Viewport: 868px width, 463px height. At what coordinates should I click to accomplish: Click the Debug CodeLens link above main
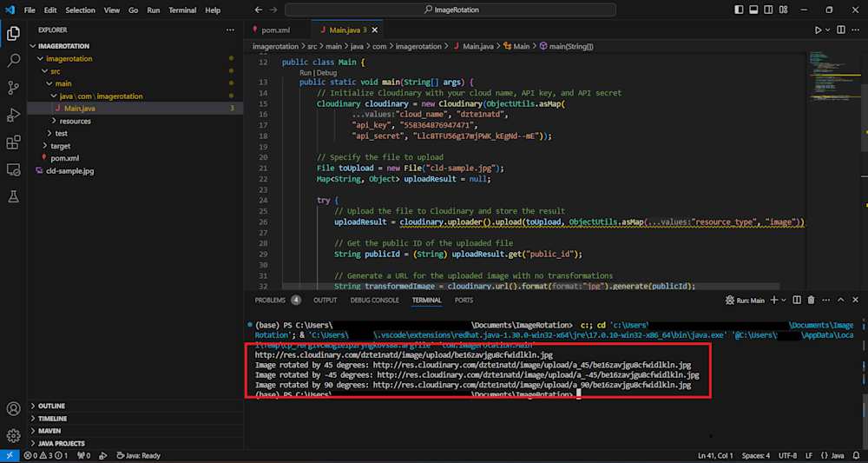[x=327, y=73]
